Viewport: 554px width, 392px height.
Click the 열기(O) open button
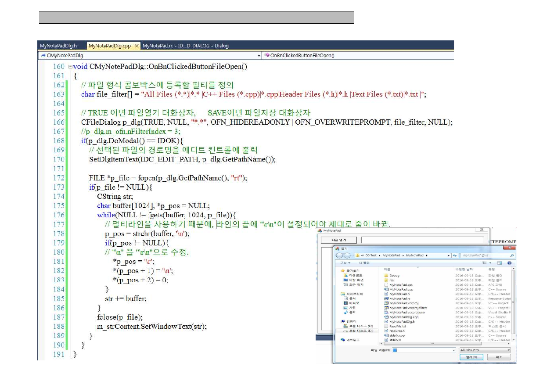coord(471,357)
